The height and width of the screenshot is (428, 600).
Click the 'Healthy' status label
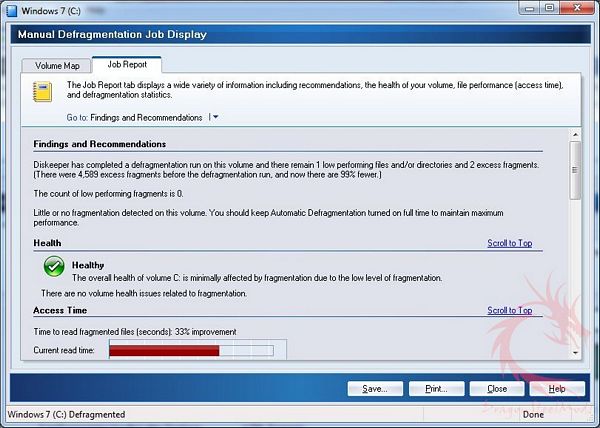point(88,265)
